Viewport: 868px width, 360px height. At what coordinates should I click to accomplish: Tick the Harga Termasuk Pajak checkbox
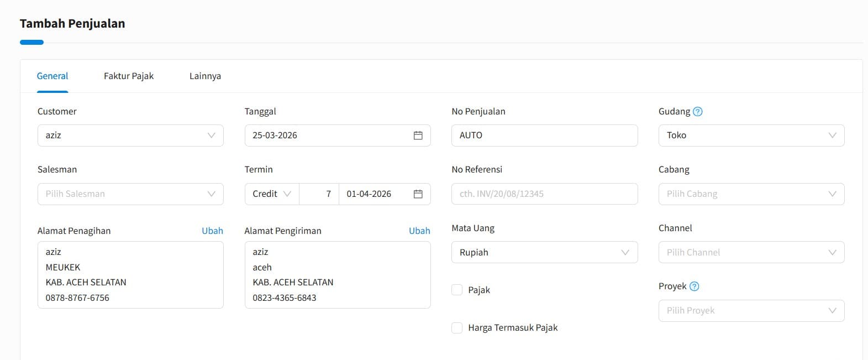point(457,328)
